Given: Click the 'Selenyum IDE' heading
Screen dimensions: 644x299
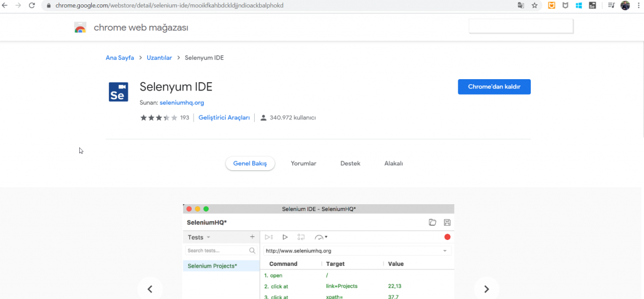Looking at the screenshot, I should click(x=176, y=87).
